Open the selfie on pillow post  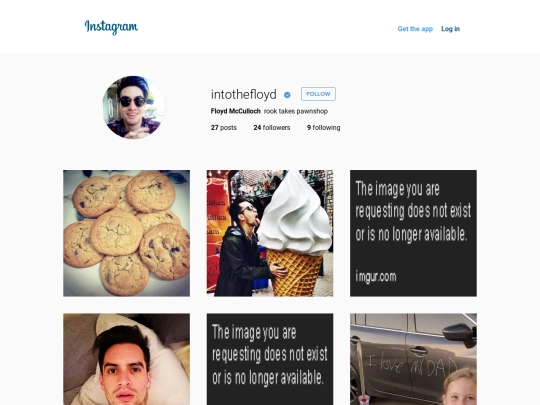(x=126, y=359)
